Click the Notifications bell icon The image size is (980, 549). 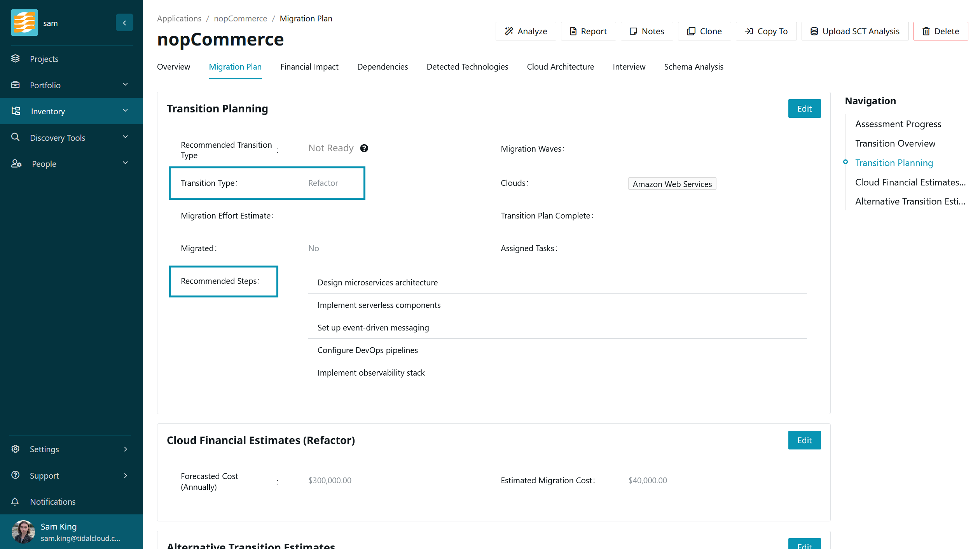[x=15, y=502]
